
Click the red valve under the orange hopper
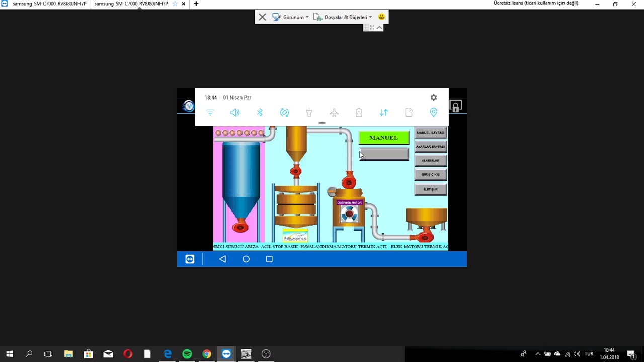(x=296, y=171)
